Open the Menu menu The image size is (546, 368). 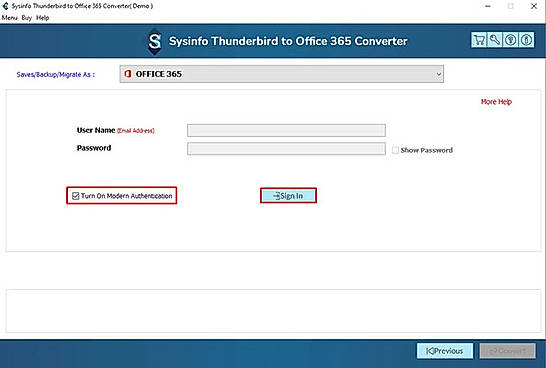point(9,18)
